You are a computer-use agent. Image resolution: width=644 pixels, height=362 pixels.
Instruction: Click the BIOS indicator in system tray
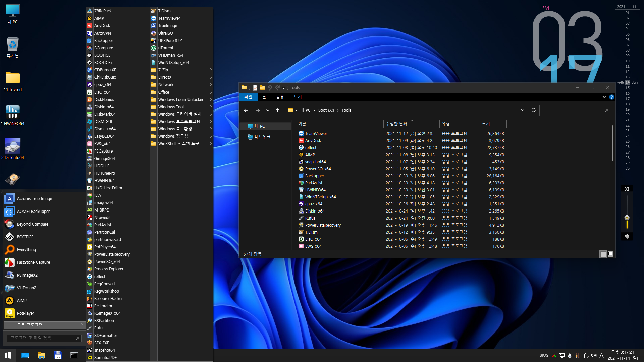(544, 355)
